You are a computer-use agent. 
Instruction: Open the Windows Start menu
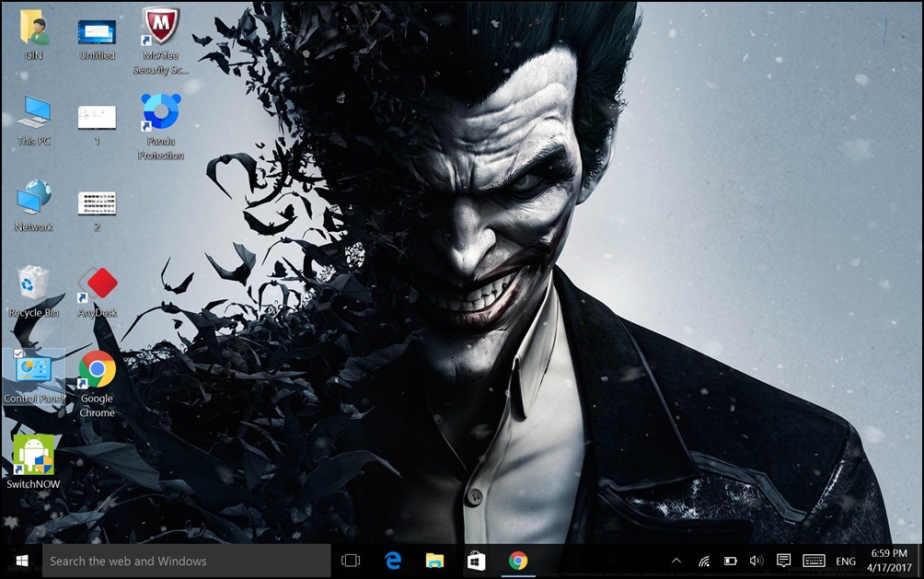[22, 561]
